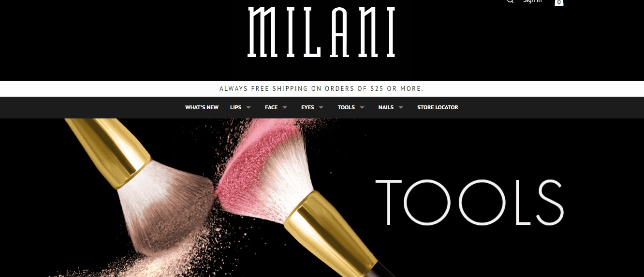Expand the Face dropdown arrow
The width and height of the screenshot is (644, 277).
[x=285, y=108]
